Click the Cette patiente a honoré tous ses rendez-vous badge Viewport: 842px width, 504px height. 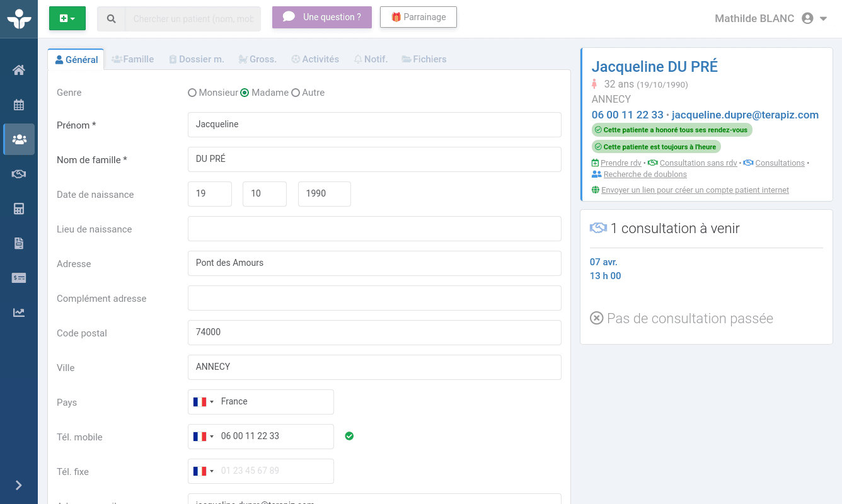[x=672, y=130]
